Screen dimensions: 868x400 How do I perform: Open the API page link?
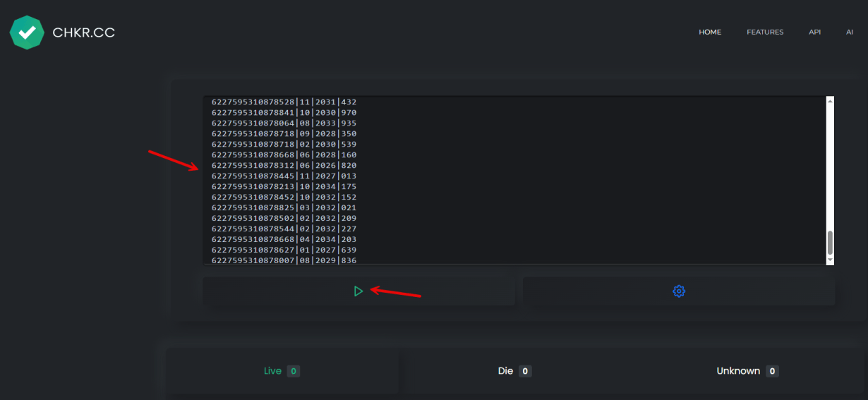[814, 32]
